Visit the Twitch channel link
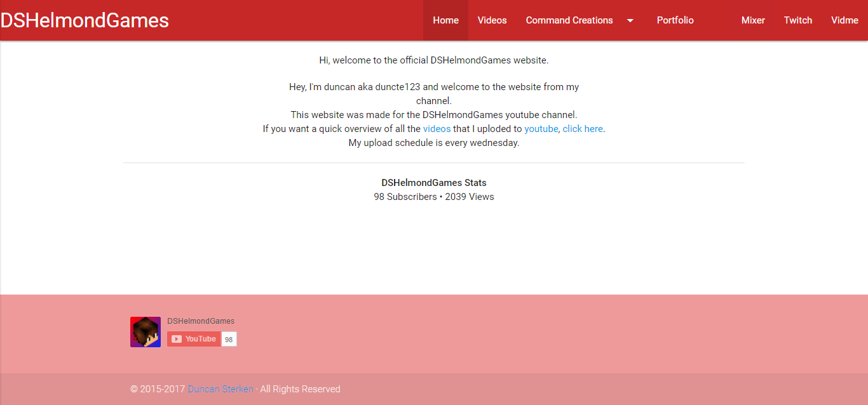The height and width of the screenshot is (405, 868). (x=797, y=20)
